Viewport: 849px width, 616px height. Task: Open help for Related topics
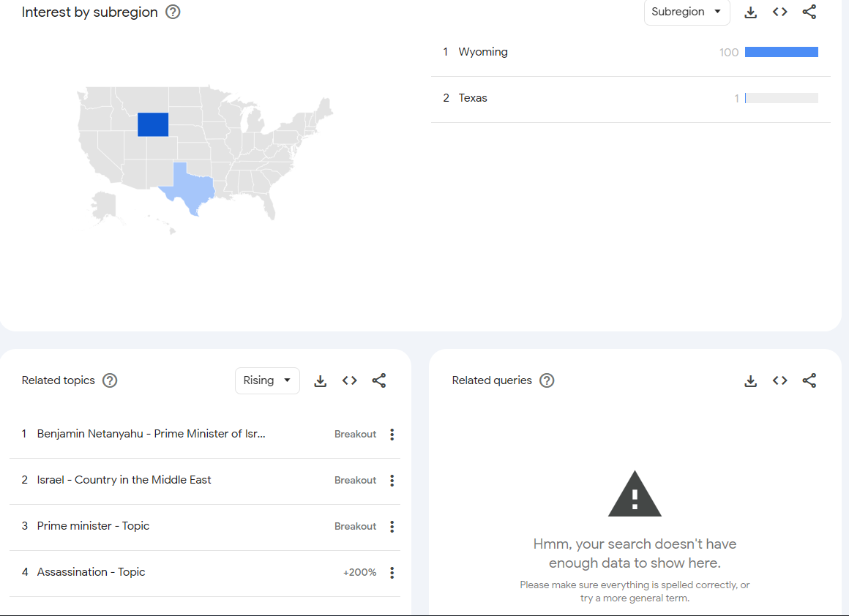(x=110, y=380)
